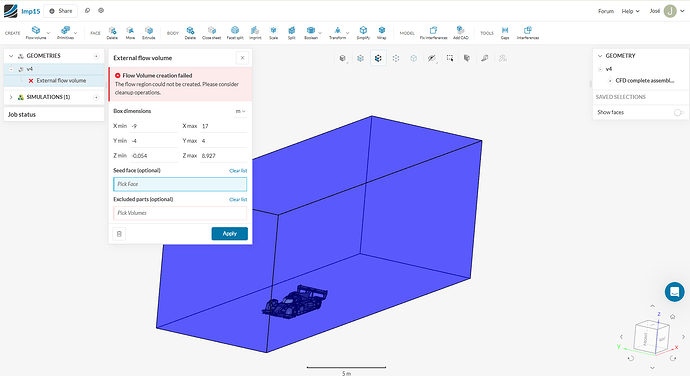
Task: Change the box dimensions unit dropdown
Action: [x=240, y=111]
